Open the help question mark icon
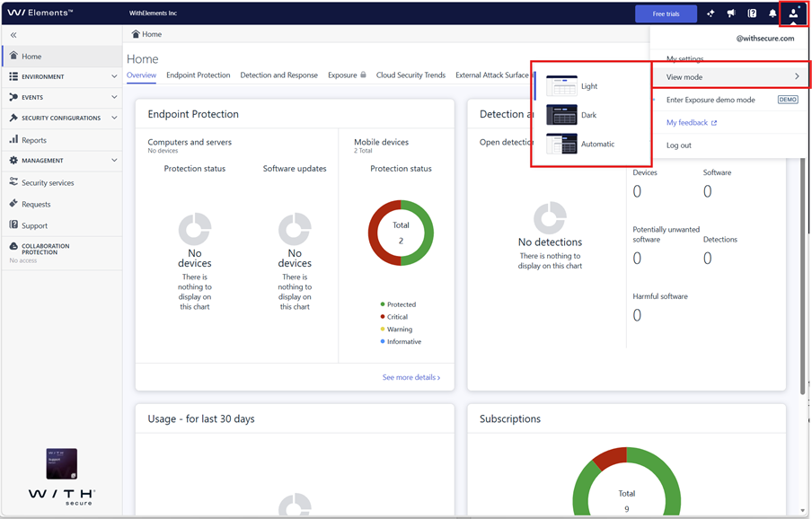812x519 pixels. click(x=752, y=13)
